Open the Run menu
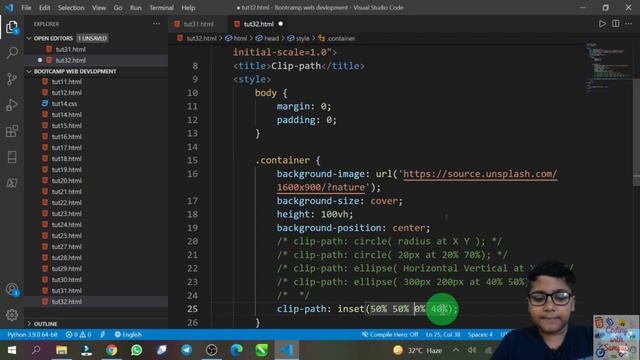 136,7
